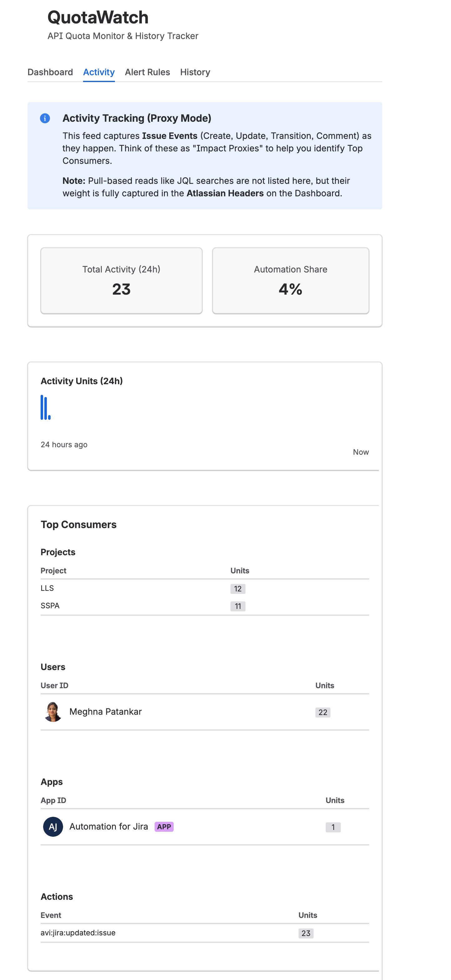Click the QuotaWatch app title
The height and width of the screenshot is (980, 451).
(x=98, y=17)
